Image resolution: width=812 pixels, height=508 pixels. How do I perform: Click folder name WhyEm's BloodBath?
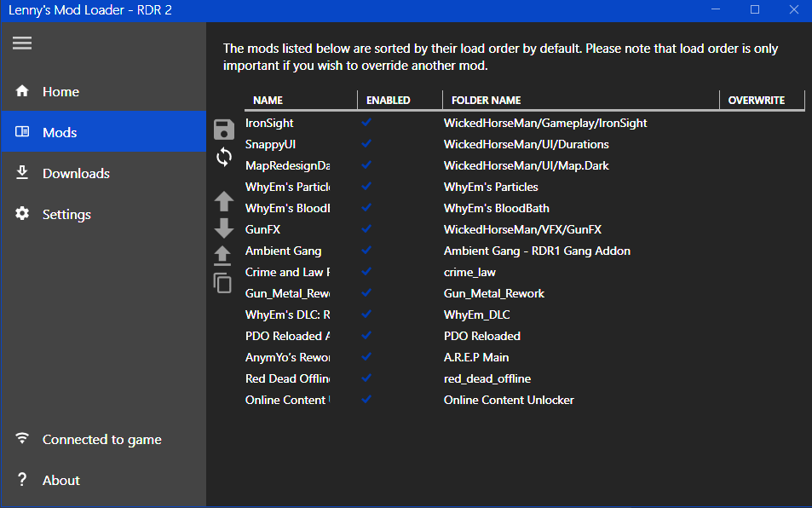pyautogui.click(x=497, y=208)
